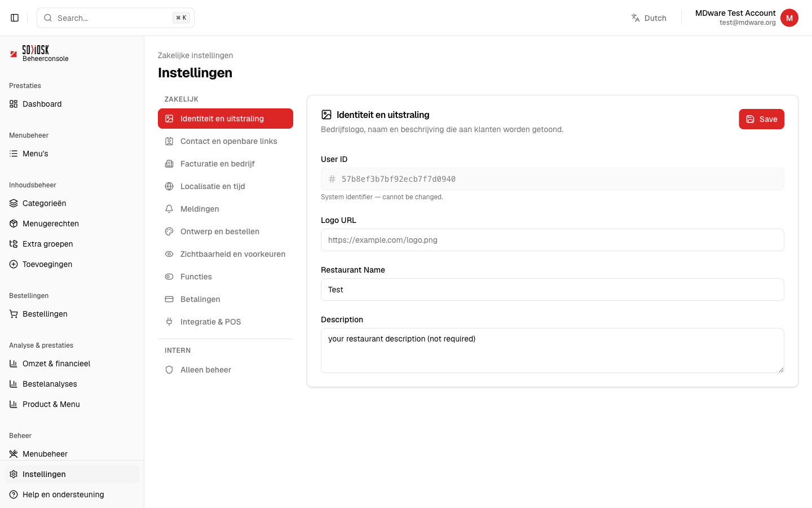Click the Integratie plug icon
The height and width of the screenshot is (508, 812).
pos(169,322)
